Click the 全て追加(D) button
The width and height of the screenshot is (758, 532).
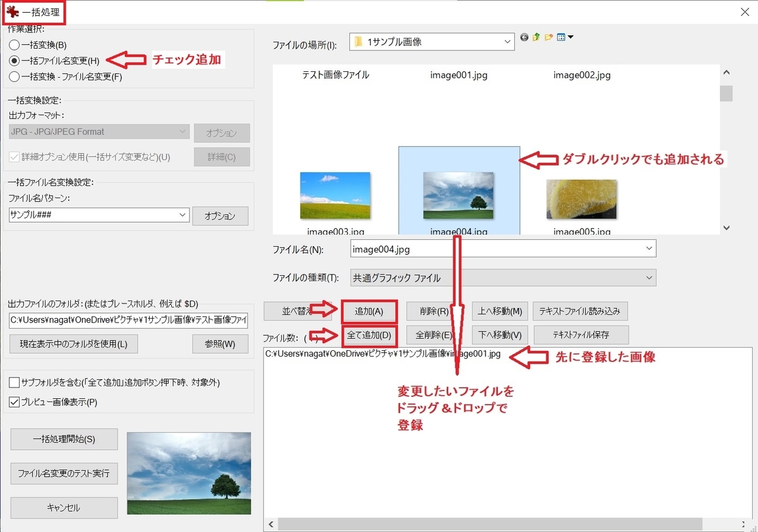[x=369, y=335]
